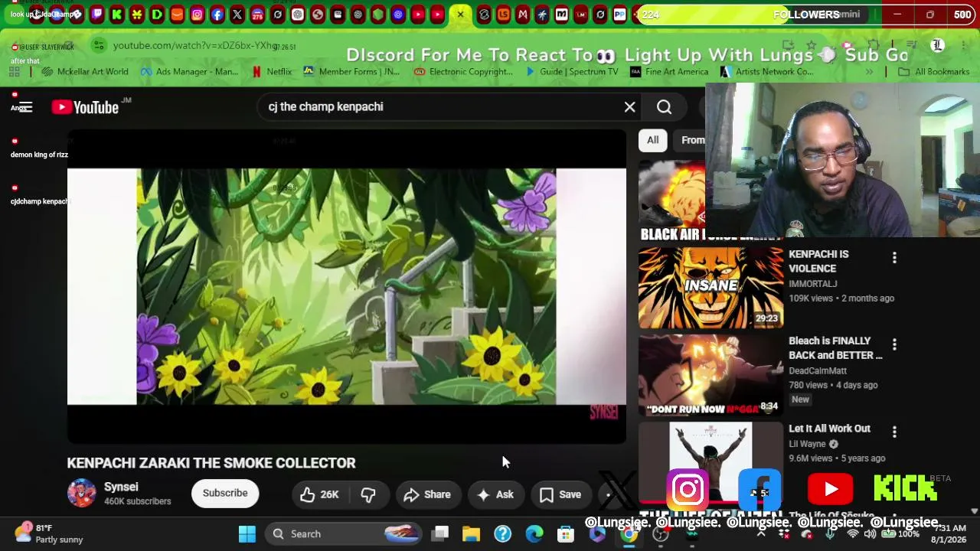The image size is (980, 551).
Task: Open Microsoft Edge from the taskbar
Action: coord(534,534)
